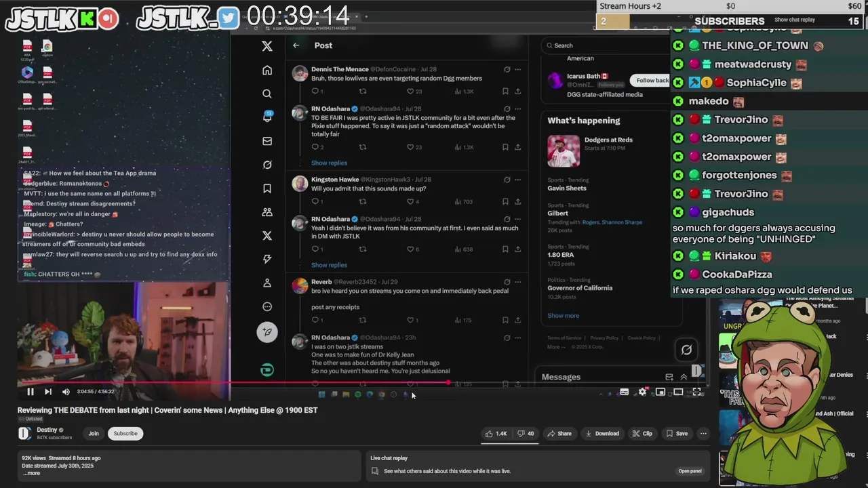This screenshot has height=488, width=868.
Task: Open X Notifications bell with badge
Action: [267, 117]
